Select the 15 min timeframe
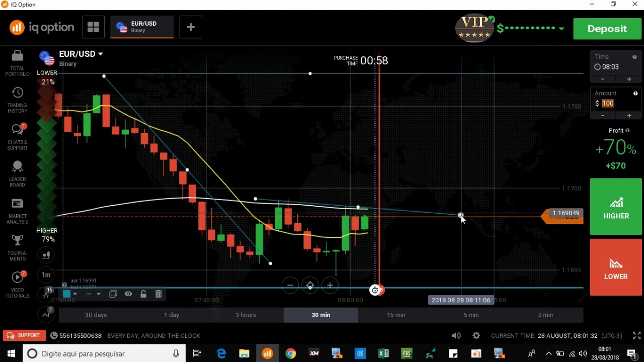The width and height of the screenshot is (644, 362). point(396,315)
